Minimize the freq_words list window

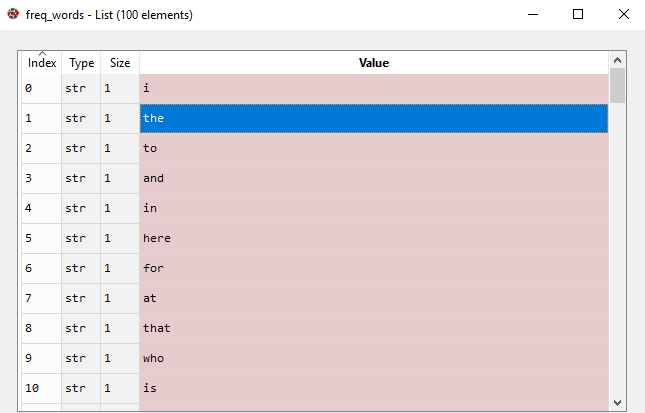[x=533, y=14]
